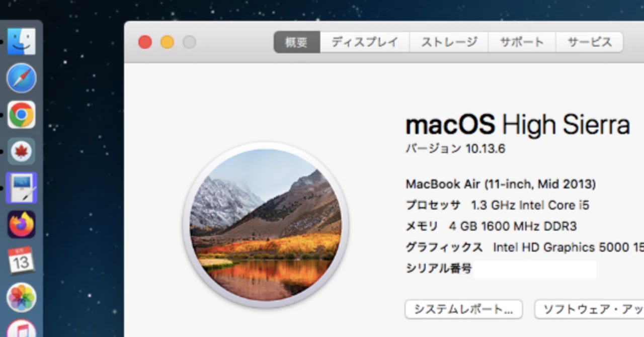This screenshot has width=644, height=337.
Task: Open Calendar showing 13 in Dock
Action: pos(21,261)
